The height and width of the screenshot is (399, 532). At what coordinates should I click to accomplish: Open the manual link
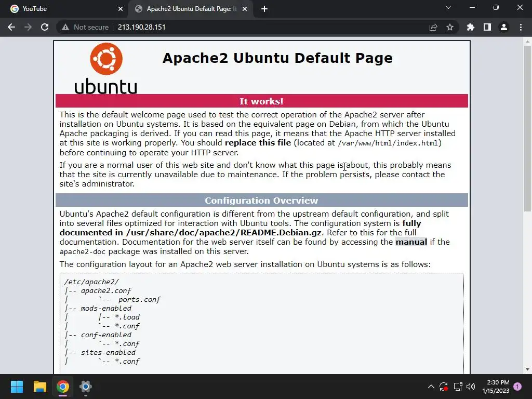pyautogui.click(x=411, y=242)
